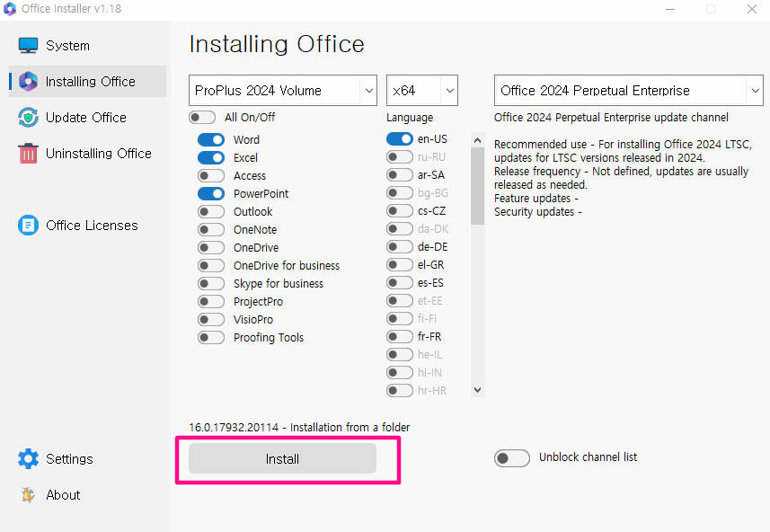
Task: Toggle the All On/Off switch
Action: (202, 118)
